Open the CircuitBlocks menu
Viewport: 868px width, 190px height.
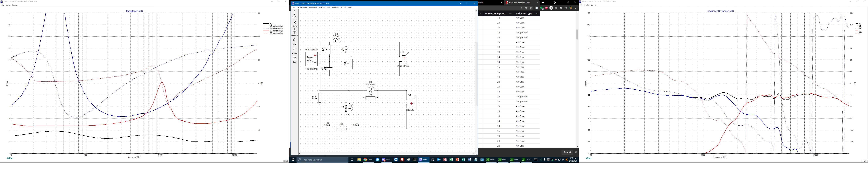[302, 7]
